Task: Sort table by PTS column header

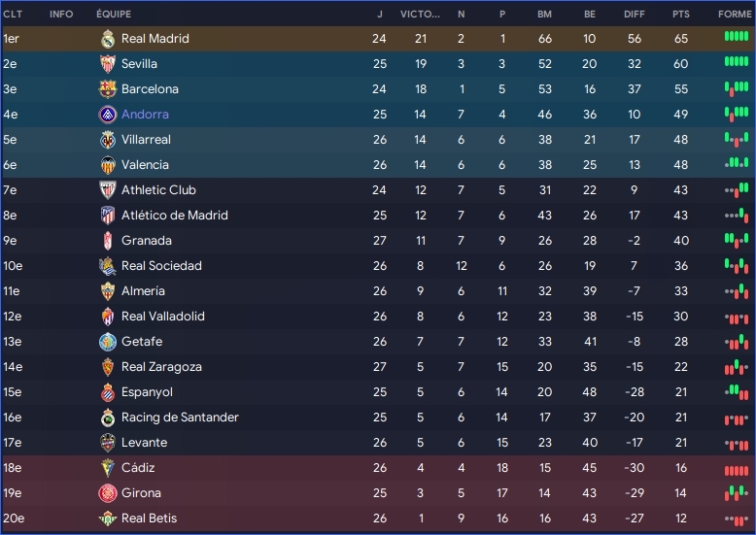Action: point(680,15)
